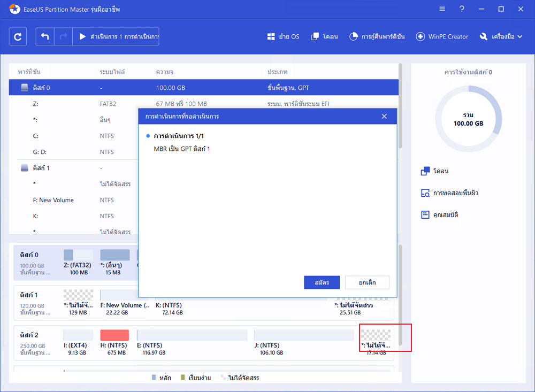Open Properties (คุณสมบัติ) from side panel
Image resolution: width=535 pixels, height=392 pixels.
440,214
